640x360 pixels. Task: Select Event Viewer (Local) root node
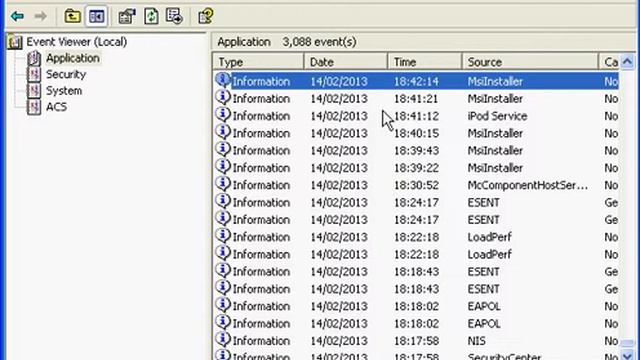coord(76,42)
